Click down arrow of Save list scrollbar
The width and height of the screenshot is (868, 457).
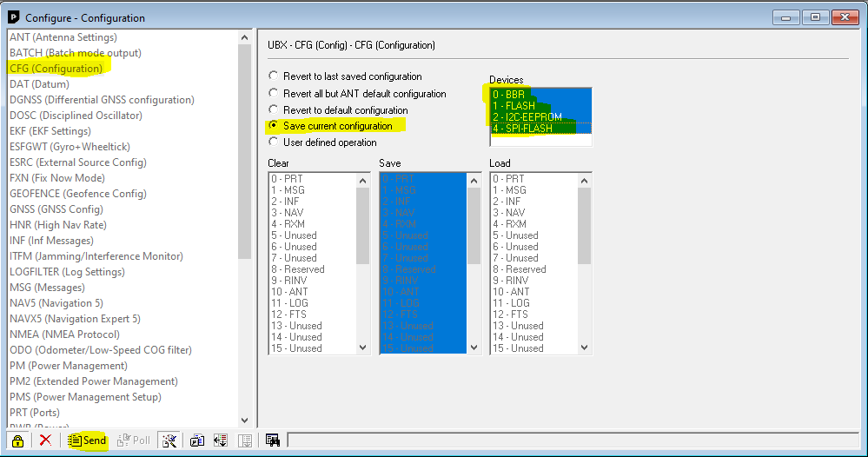[474, 348]
